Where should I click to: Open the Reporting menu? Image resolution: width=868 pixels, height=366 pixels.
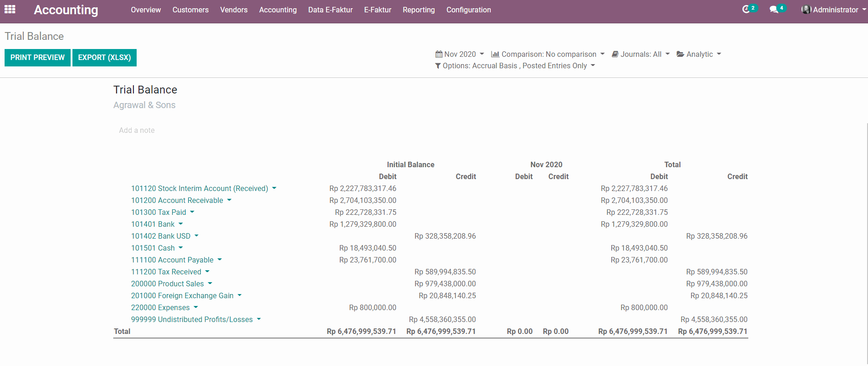(419, 10)
